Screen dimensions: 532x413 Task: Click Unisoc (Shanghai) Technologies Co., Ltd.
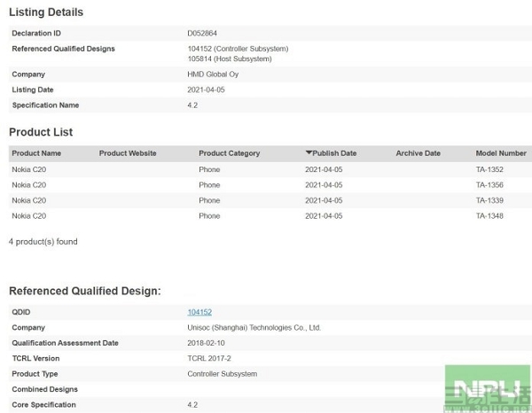pos(254,328)
